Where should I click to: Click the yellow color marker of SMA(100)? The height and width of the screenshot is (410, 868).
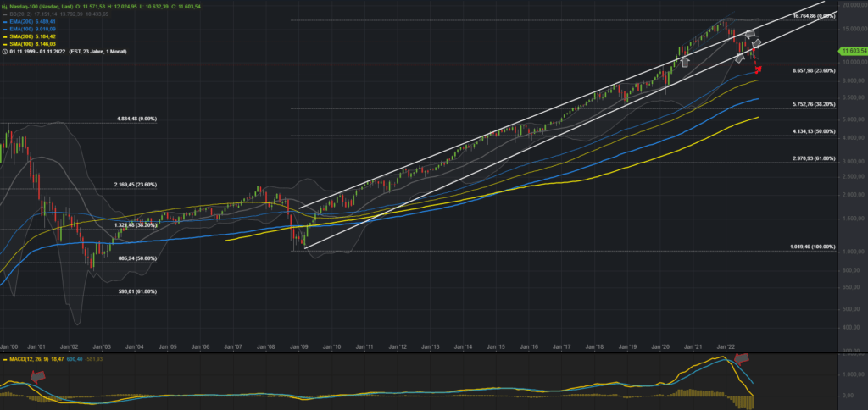click(5, 43)
